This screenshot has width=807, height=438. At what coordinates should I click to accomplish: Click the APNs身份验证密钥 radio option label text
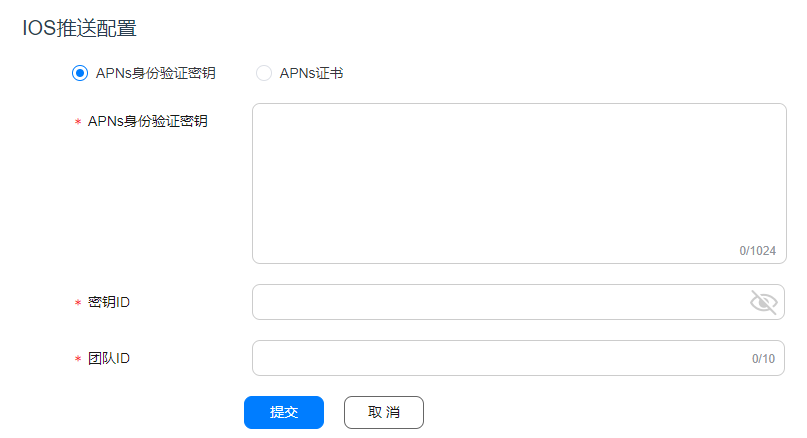point(155,73)
